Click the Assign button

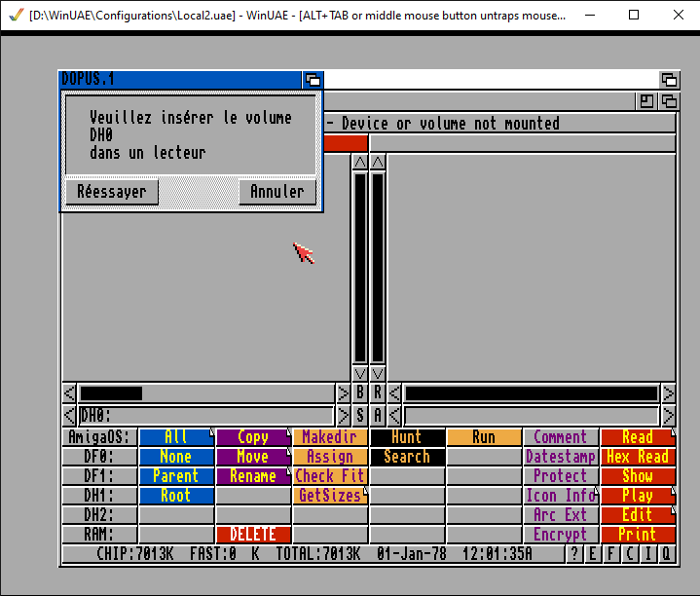coord(330,457)
